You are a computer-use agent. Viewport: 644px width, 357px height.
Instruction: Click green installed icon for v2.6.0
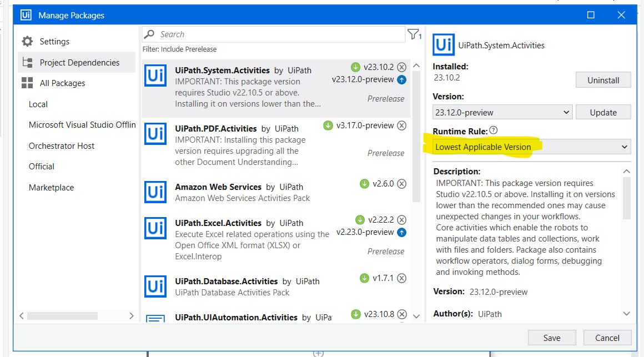point(364,184)
